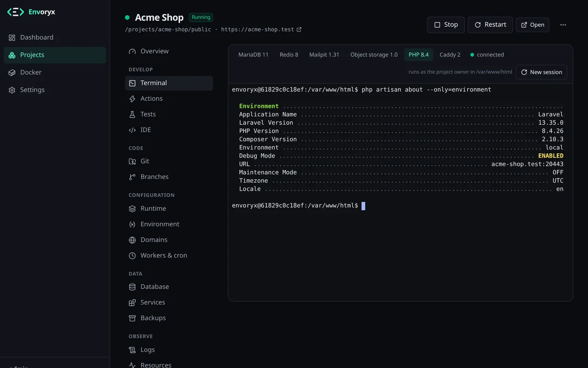The width and height of the screenshot is (588, 368).
Task: Click the Runtime layers icon
Action: pos(132,208)
